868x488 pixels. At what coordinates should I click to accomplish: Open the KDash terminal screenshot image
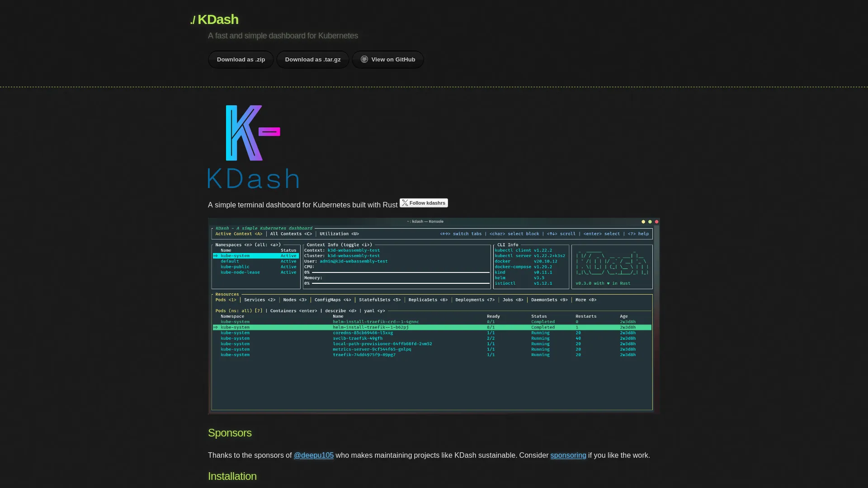point(434,316)
